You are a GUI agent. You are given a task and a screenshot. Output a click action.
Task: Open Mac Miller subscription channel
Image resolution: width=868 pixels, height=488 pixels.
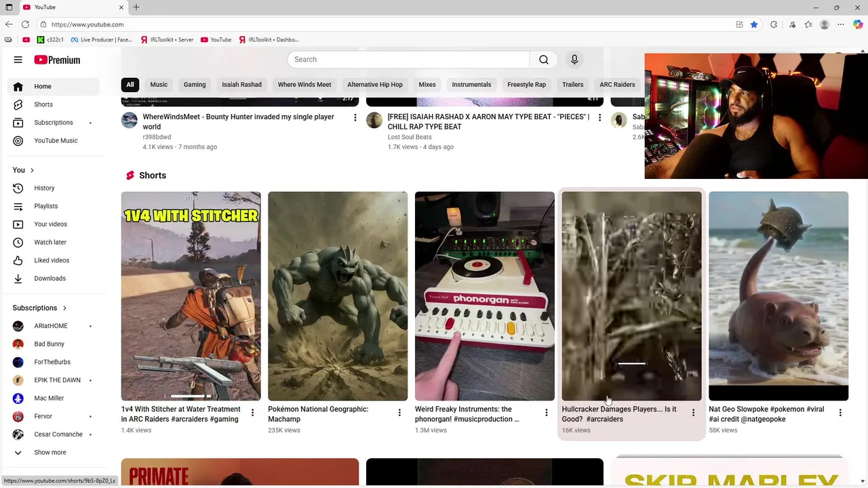pos(54,399)
